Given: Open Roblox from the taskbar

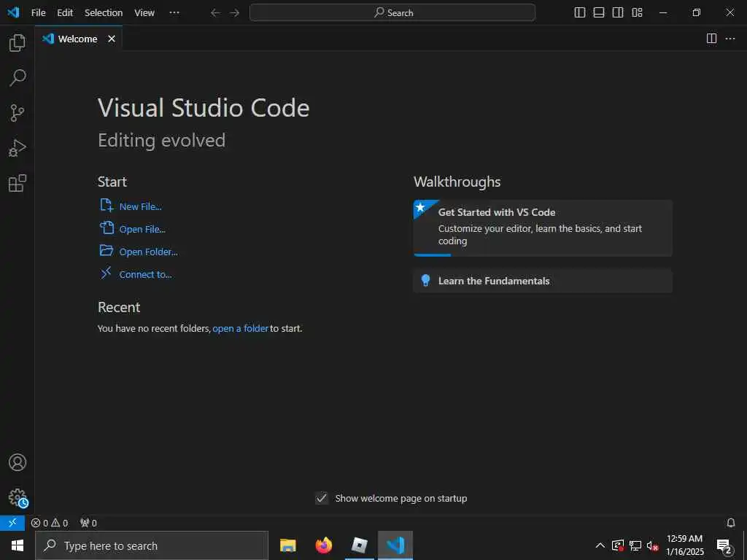Looking at the screenshot, I should (x=359, y=545).
